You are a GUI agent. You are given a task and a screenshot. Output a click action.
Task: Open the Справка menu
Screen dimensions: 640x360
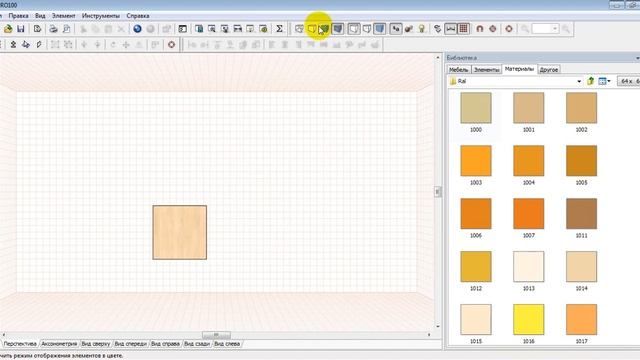(x=138, y=16)
